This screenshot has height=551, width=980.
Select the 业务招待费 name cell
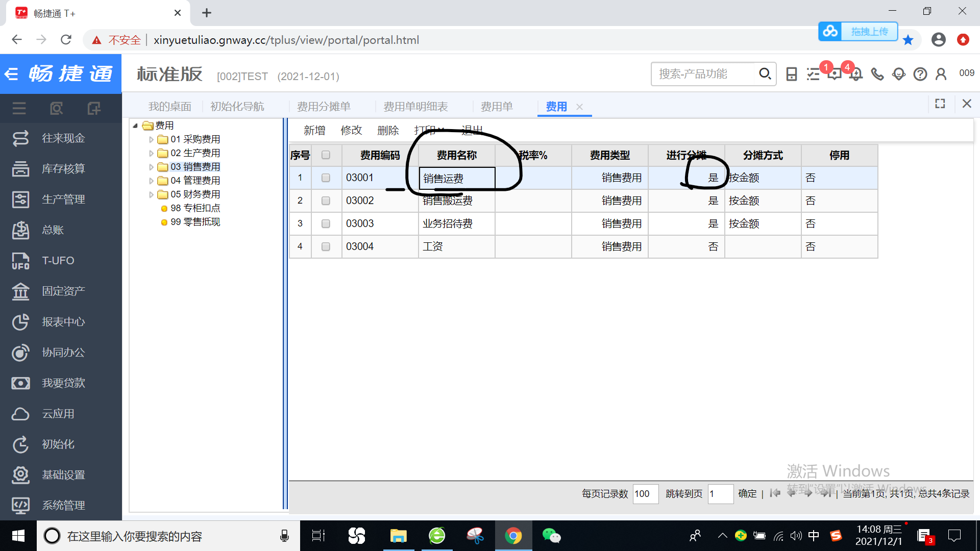pyautogui.click(x=456, y=224)
